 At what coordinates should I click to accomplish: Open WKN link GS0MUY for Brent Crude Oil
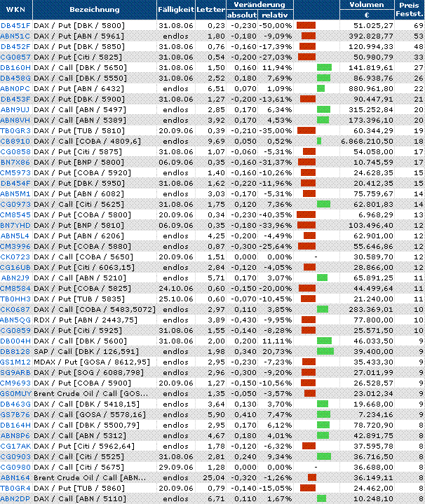coord(15,393)
